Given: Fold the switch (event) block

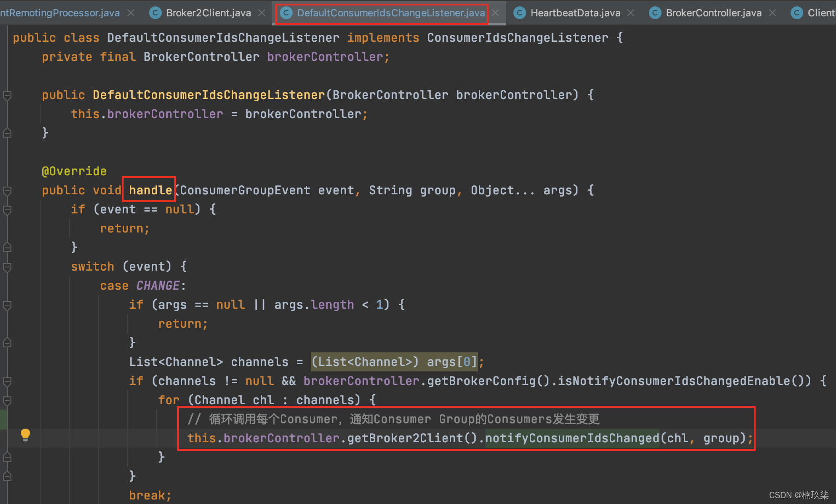Looking at the screenshot, I should click(7, 267).
